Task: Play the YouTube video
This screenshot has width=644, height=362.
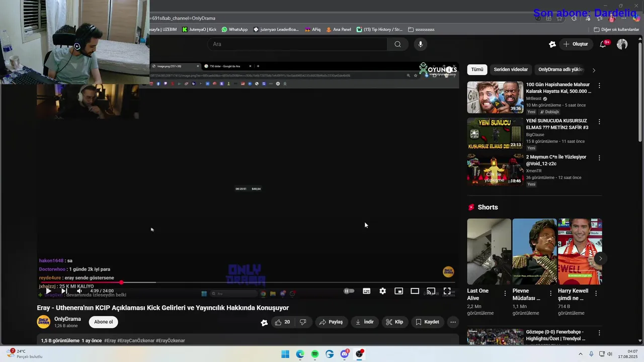Action: point(48,291)
